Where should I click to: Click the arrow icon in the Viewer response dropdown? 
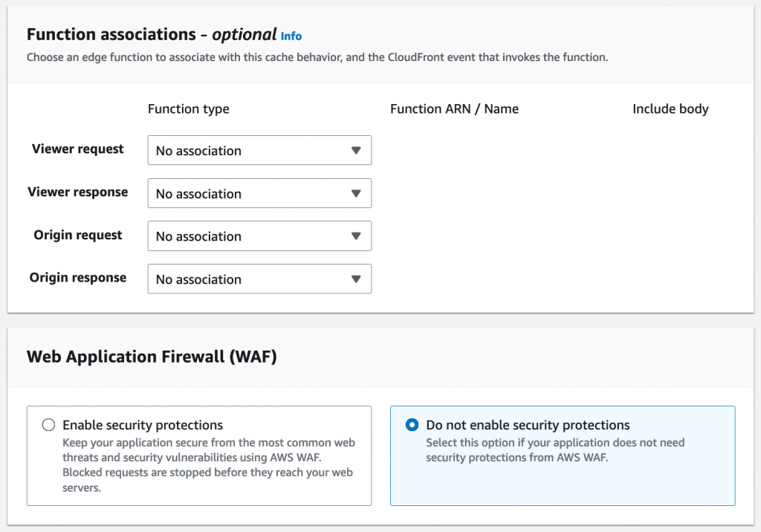[356, 193]
